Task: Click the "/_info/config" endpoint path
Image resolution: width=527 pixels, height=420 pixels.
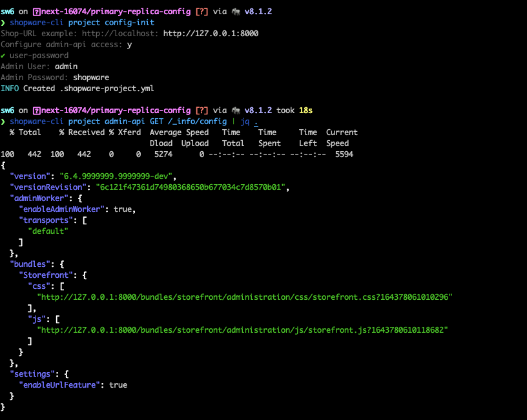Action: 197,121
